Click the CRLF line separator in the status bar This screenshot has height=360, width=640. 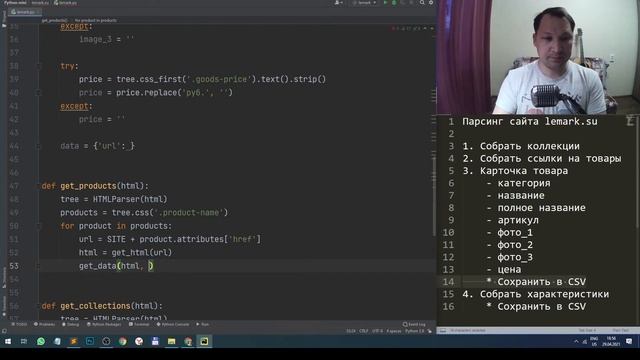[x=364, y=331]
